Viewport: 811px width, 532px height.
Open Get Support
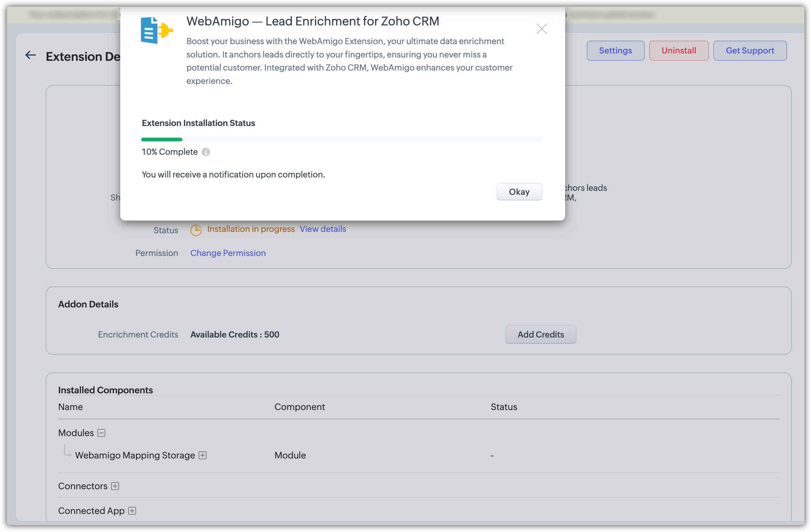pos(750,51)
